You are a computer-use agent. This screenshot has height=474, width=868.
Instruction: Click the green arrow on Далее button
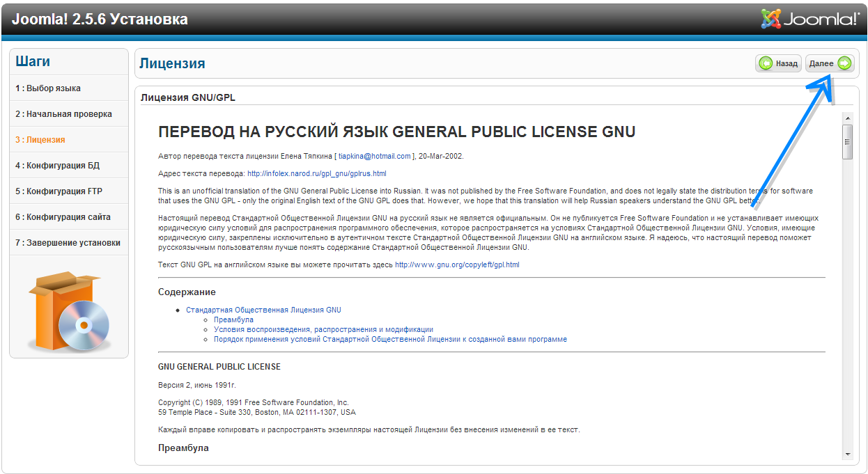point(844,63)
